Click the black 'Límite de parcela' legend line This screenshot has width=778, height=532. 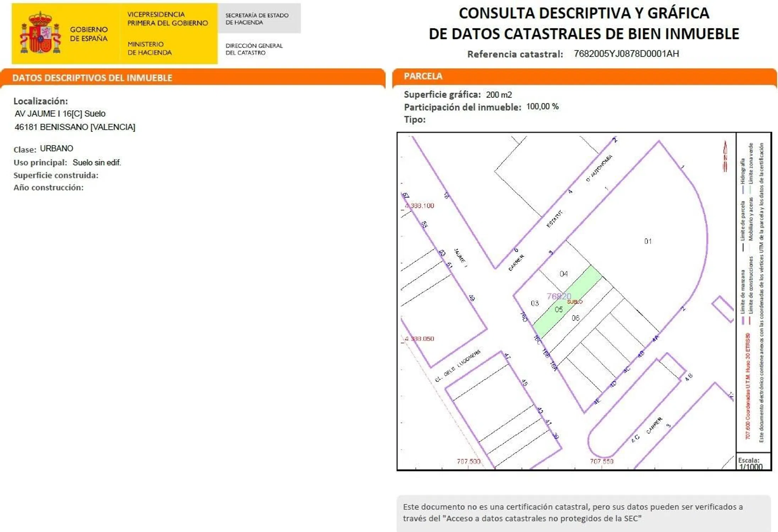(743, 247)
